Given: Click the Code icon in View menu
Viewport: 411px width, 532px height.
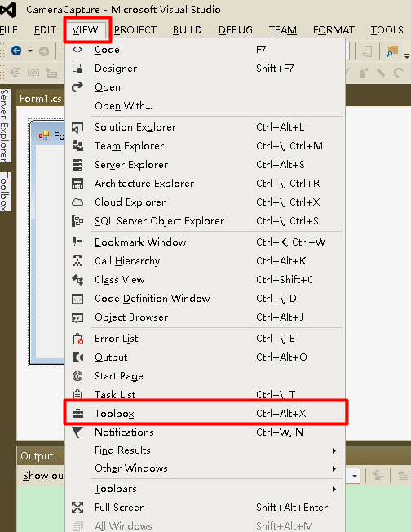Looking at the screenshot, I should pyautogui.click(x=77, y=50).
